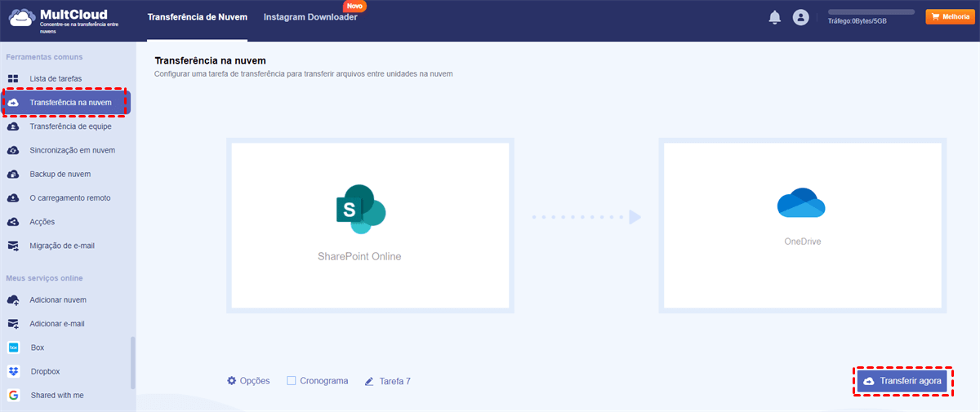Click the SharePoint Online logo in source box
This screenshot has height=412, width=980.
(360, 209)
